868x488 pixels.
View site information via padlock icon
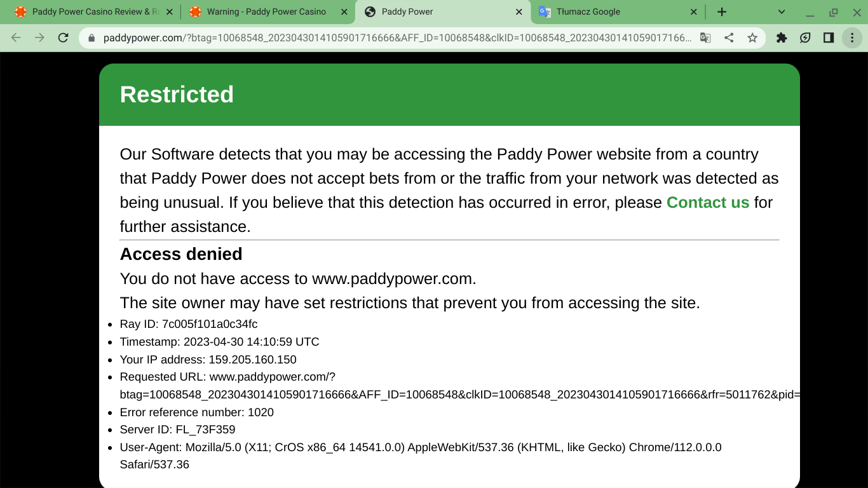92,38
